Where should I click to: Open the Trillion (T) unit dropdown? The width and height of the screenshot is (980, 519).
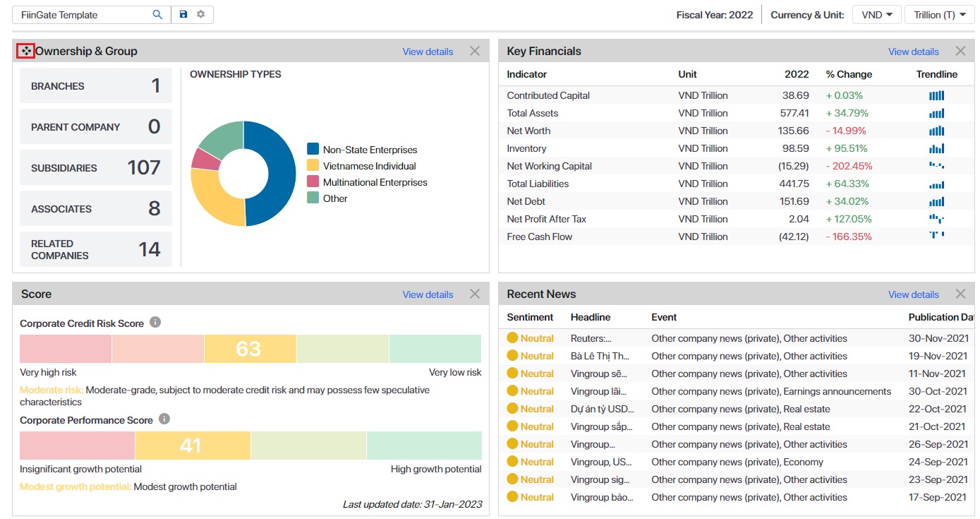pyautogui.click(x=939, y=15)
